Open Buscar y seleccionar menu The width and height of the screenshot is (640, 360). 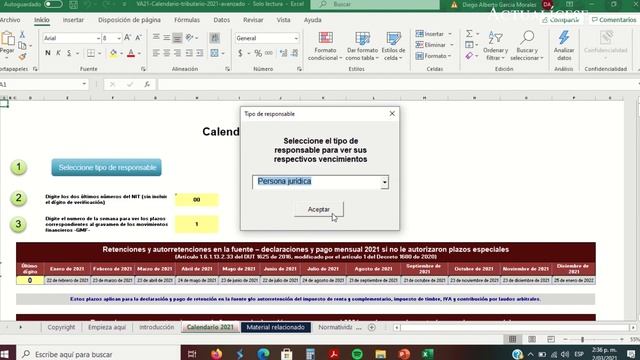pyautogui.click(x=527, y=46)
